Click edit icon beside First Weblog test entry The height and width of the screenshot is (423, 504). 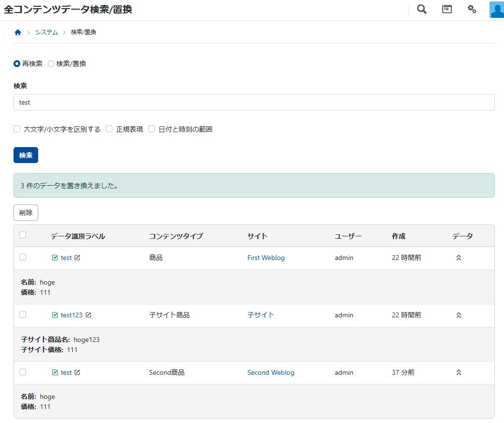[77, 258]
